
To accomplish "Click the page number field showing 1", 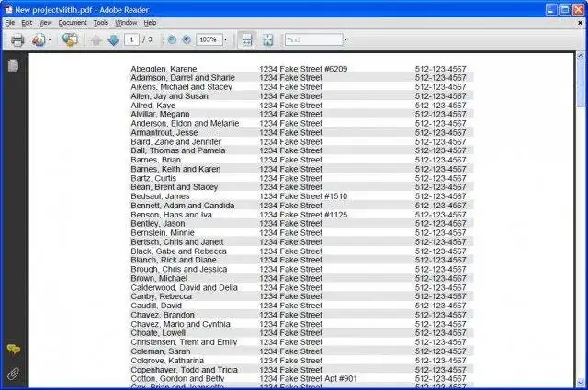I will tap(131, 39).
